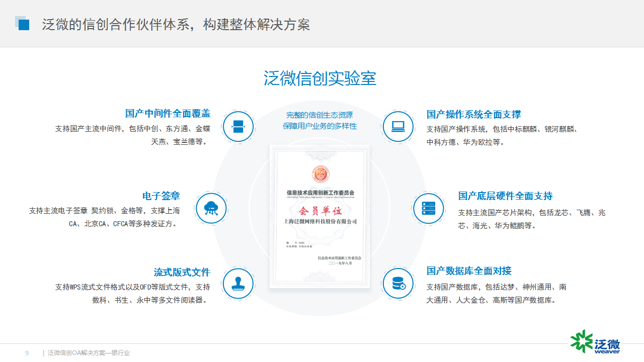Click the red ITAI seal on the certificate
Screen dimensions: 644x362
point(320,174)
